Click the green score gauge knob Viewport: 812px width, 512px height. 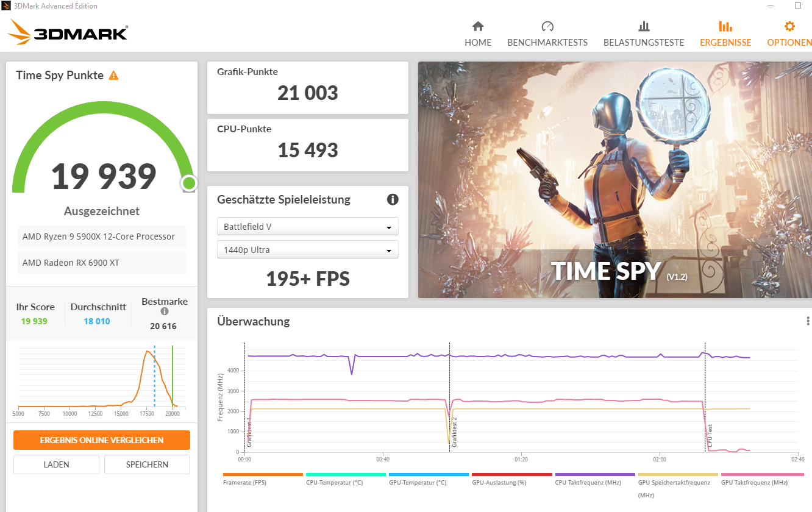[x=188, y=183]
